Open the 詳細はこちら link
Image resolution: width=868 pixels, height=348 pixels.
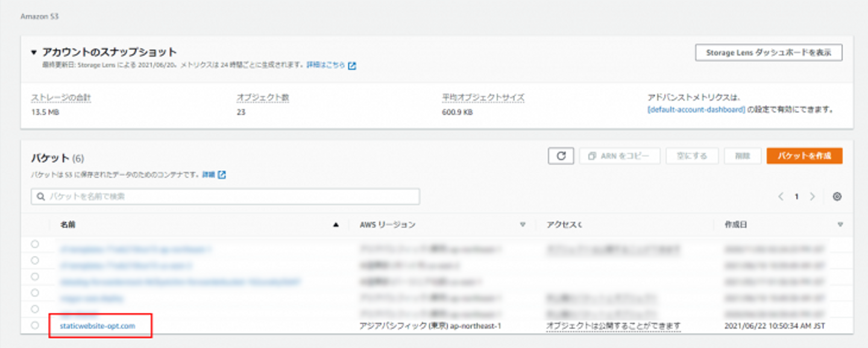tap(332, 64)
